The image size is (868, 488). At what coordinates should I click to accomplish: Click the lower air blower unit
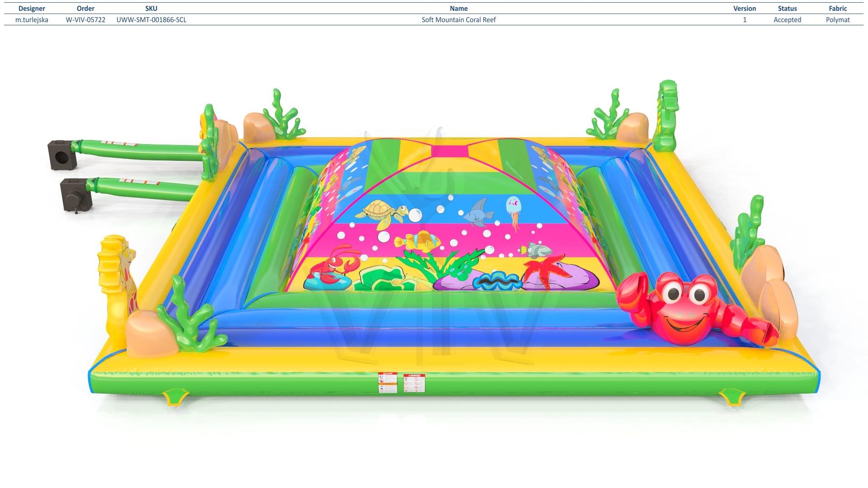point(76,195)
